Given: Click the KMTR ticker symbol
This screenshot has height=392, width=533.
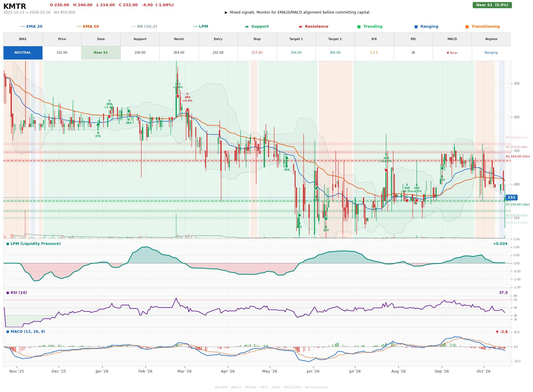Looking at the screenshot, I should [x=15, y=6].
